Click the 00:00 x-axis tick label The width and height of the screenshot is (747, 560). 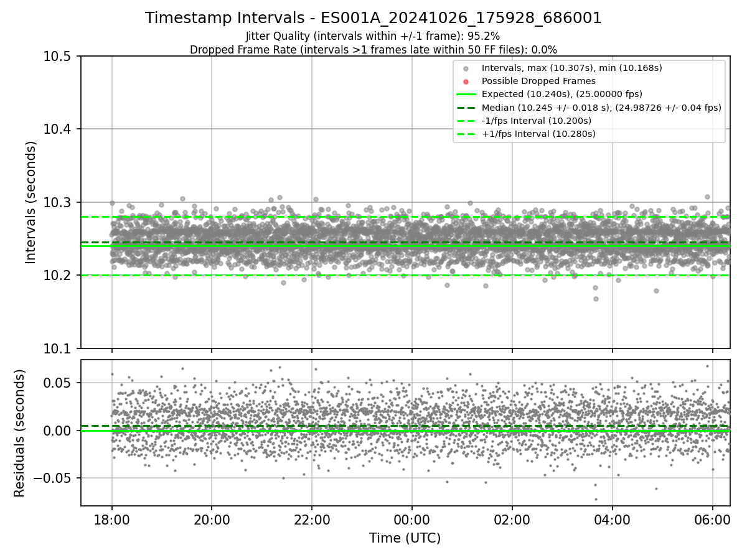point(411,520)
